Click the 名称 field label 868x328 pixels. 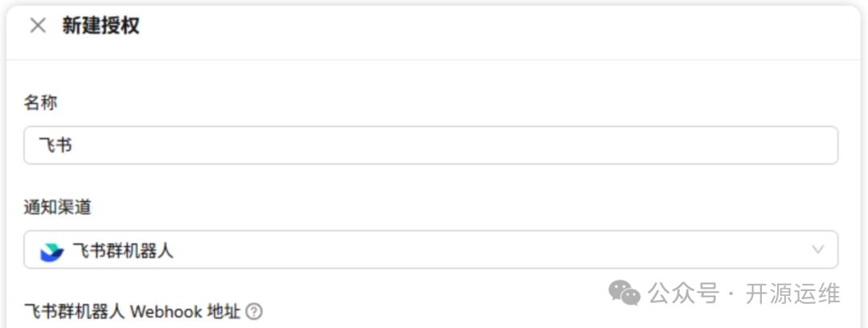point(41,102)
